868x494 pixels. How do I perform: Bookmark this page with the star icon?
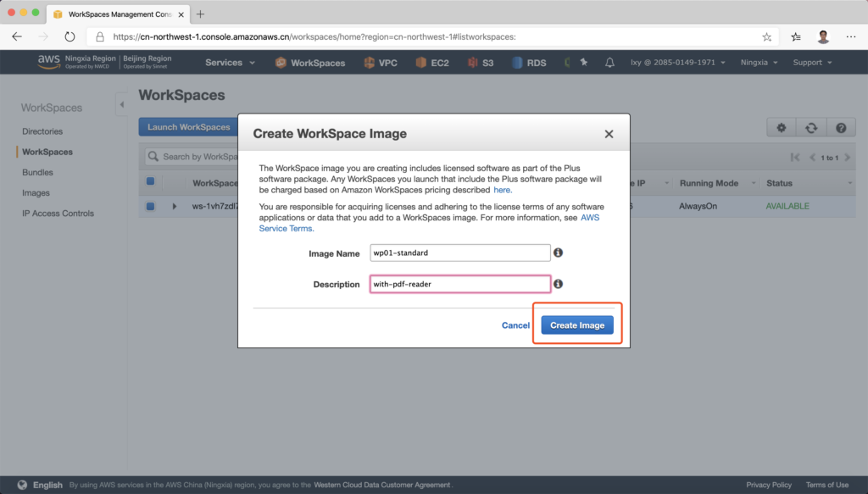(x=766, y=36)
